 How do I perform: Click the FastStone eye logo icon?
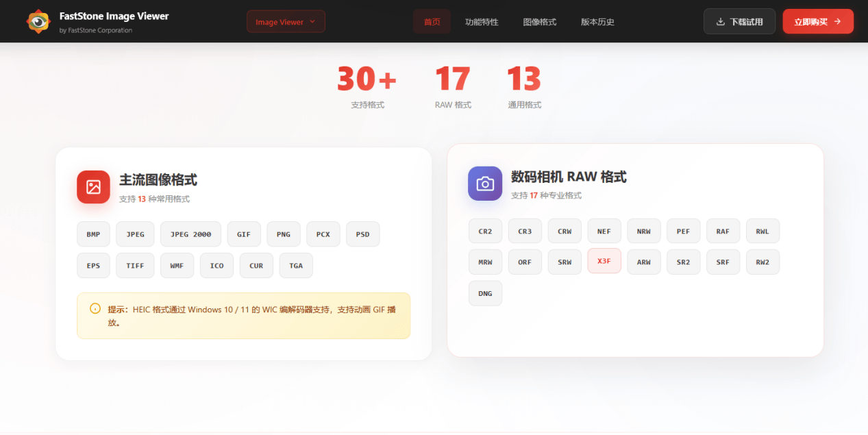point(38,22)
